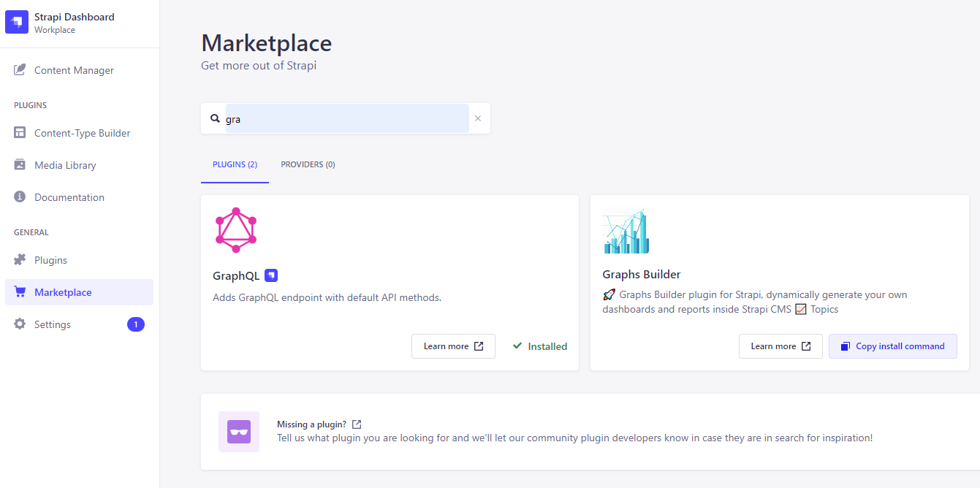Click the Made by Strapi badge next to GraphQL

tap(271, 275)
